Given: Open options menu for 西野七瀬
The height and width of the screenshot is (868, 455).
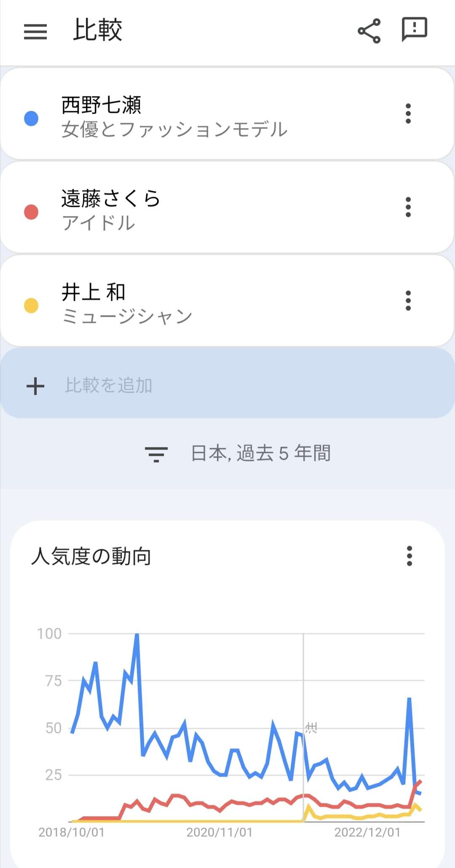Looking at the screenshot, I should pos(408,114).
